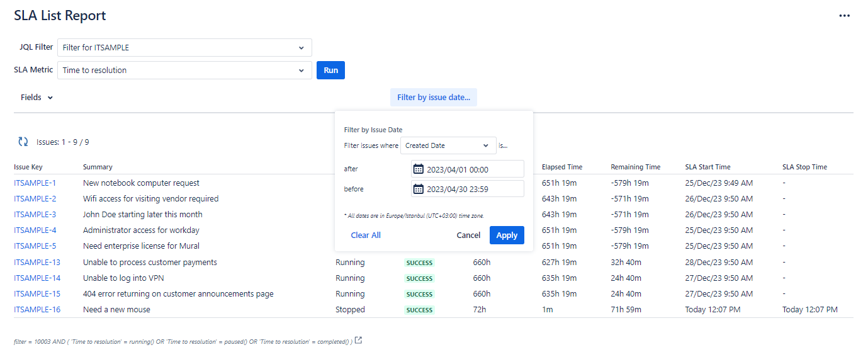Image resolution: width=868 pixels, height=357 pixels.
Task: Open the ITSAMPLE-16 issue link
Action: pos(37,310)
